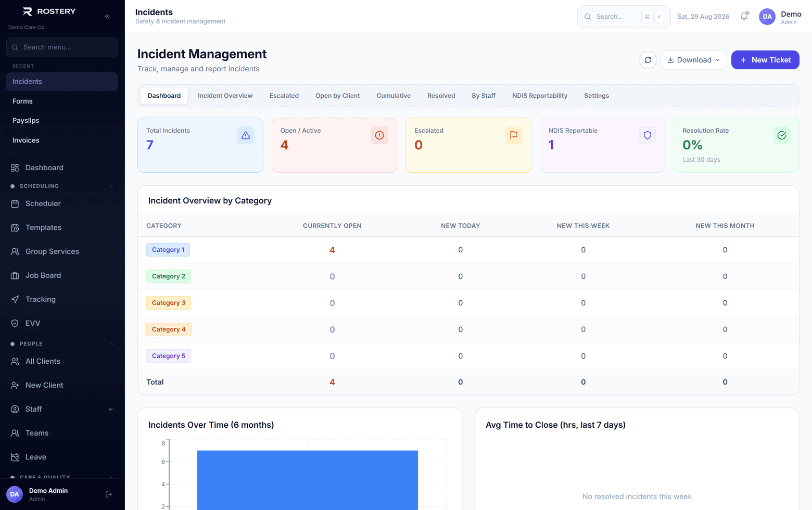Screen dimensions: 812x510
Task: Click the Escalated flag icon
Action: (514, 135)
